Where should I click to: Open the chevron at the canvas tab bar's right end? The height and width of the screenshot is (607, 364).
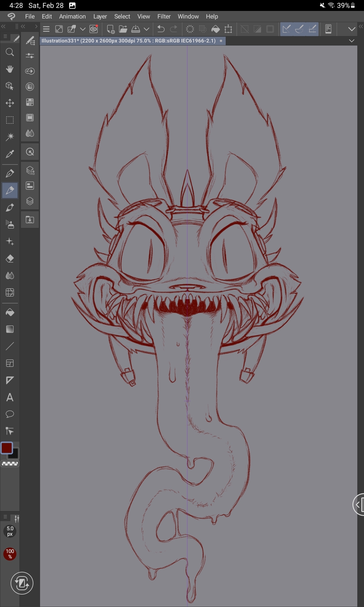tap(352, 41)
